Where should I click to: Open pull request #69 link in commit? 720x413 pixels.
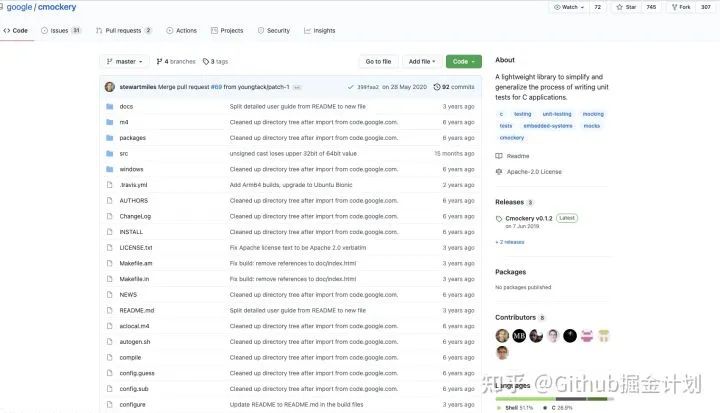click(x=216, y=87)
